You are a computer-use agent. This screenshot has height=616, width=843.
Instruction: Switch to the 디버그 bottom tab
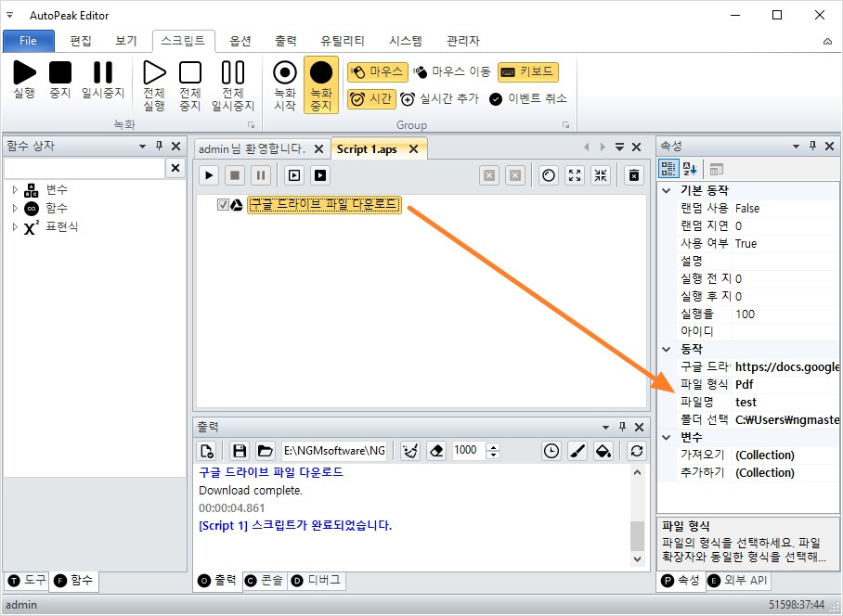coord(317,581)
